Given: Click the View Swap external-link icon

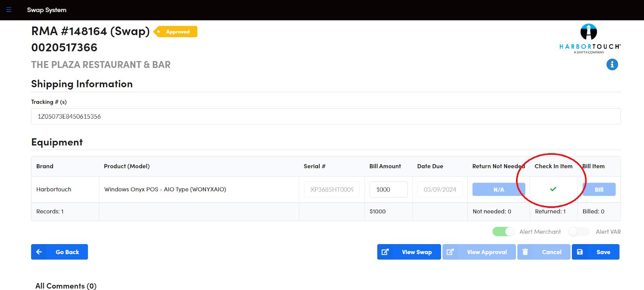Looking at the screenshot, I should pos(385,252).
